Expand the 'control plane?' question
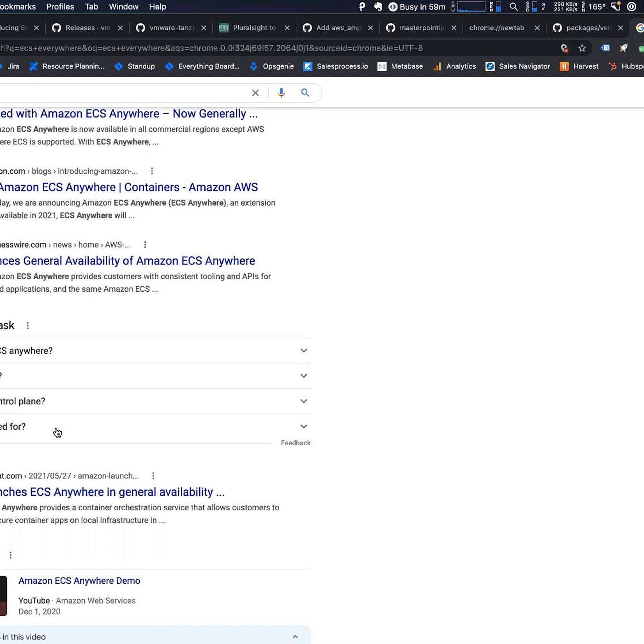 (x=304, y=401)
